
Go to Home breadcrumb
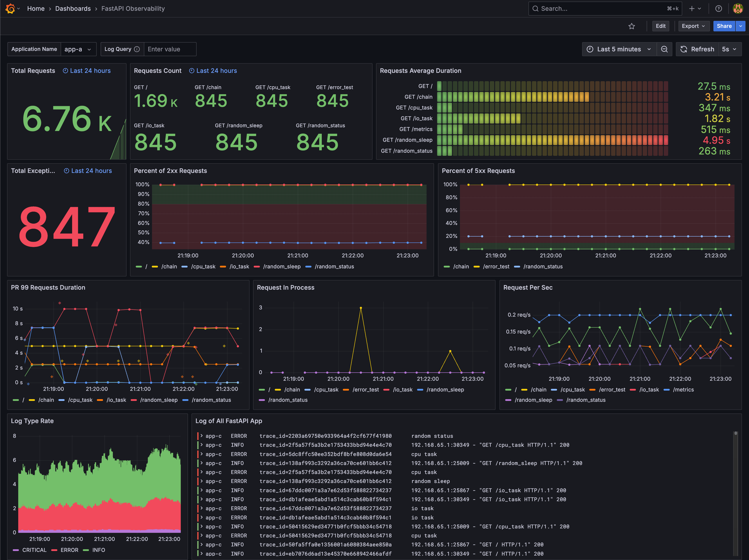36,9
